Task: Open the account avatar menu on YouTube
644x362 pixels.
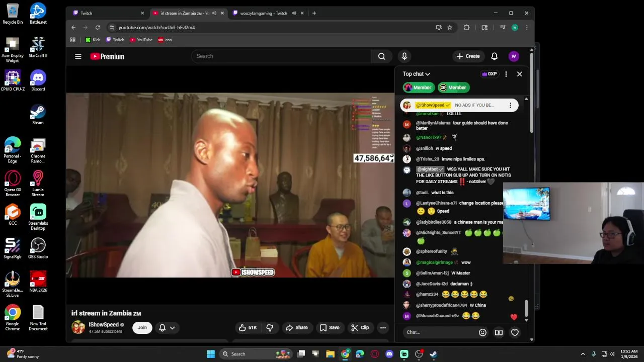Action: pos(514,56)
